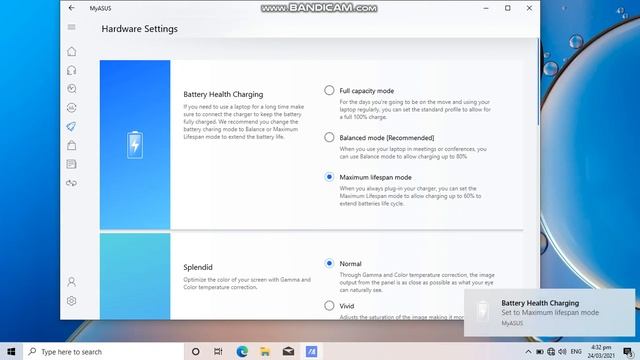Open network globe icon in system tray
The image size is (640, 360).
[551, 351]
